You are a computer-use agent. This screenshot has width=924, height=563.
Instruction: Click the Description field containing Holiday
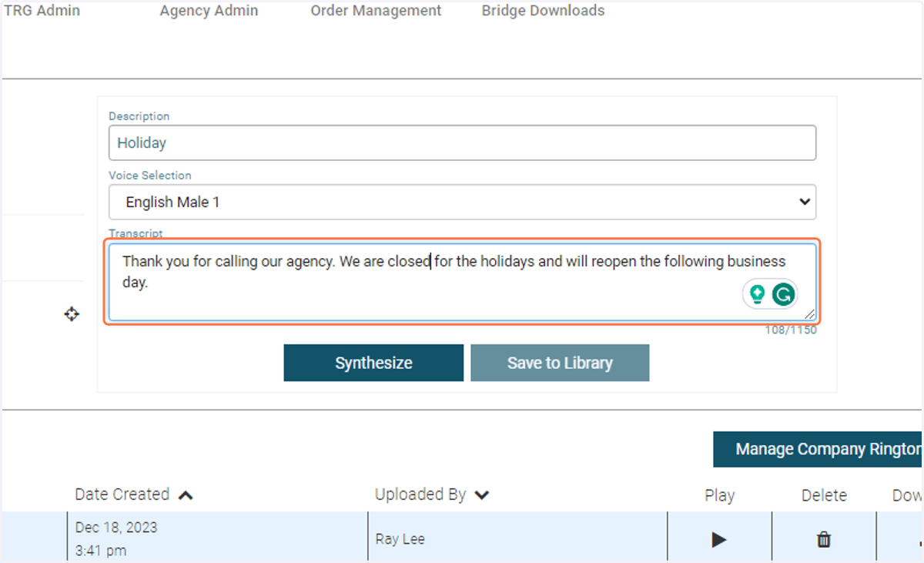click(x=462, y=142)
